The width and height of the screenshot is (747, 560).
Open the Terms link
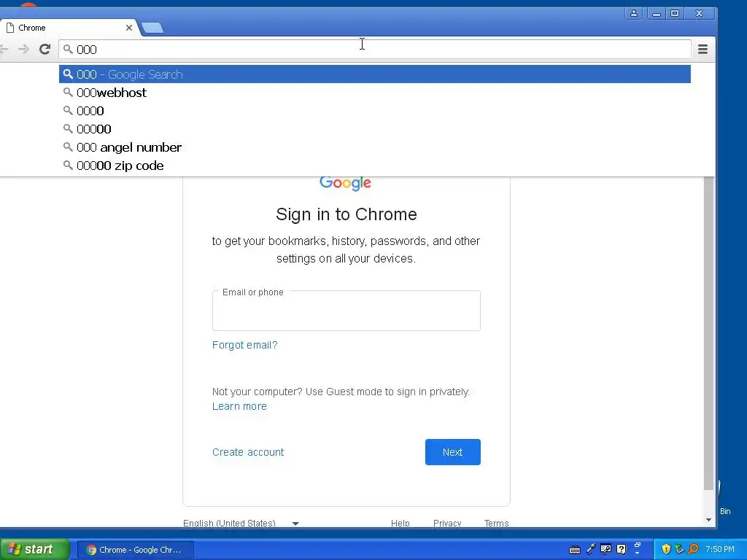click(x=496, y=523)
